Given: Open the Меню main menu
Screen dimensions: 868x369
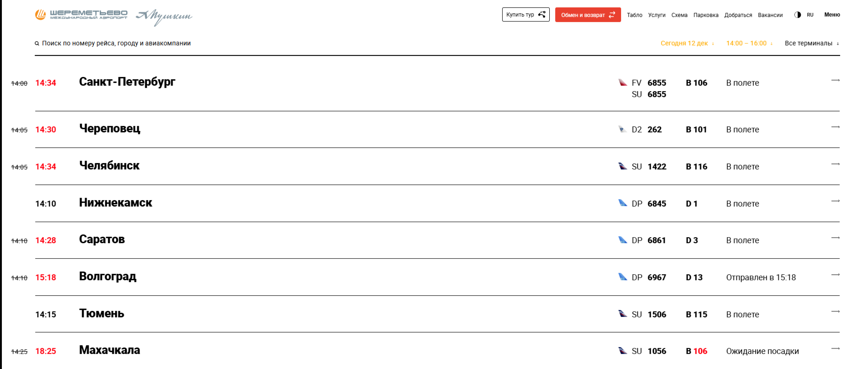Looking at the screenshot, I should [832, 15].
